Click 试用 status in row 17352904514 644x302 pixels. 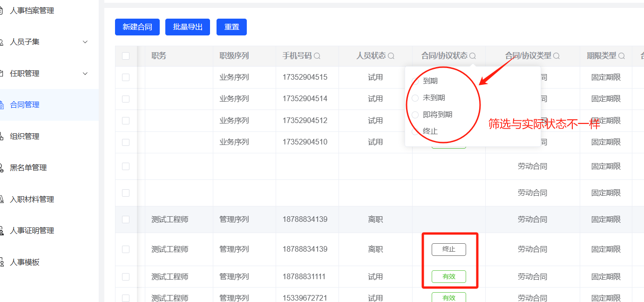375,99
